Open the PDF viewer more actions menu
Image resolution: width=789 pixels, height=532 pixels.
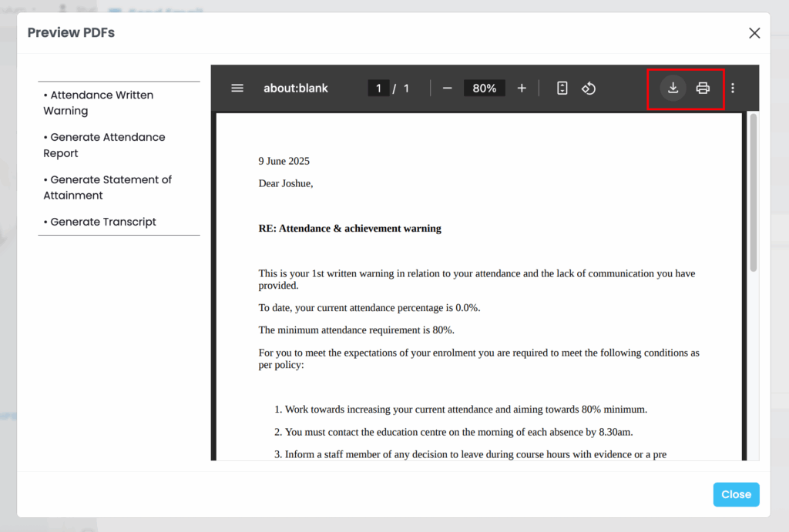pyautogui.click(x=733, y=89)
